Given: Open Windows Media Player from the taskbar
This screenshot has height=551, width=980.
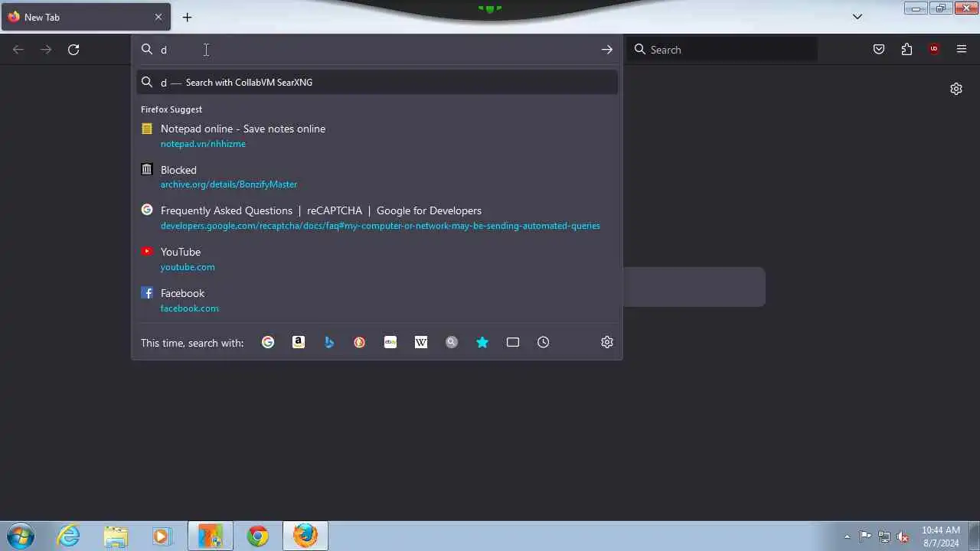Looking at the screenshot, I should (x=162, y=536).
